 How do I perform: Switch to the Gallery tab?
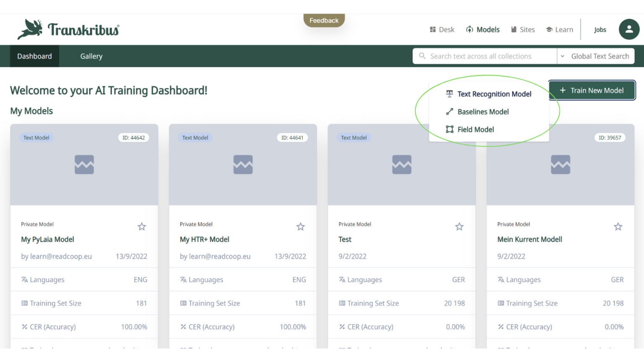(91, 56)
